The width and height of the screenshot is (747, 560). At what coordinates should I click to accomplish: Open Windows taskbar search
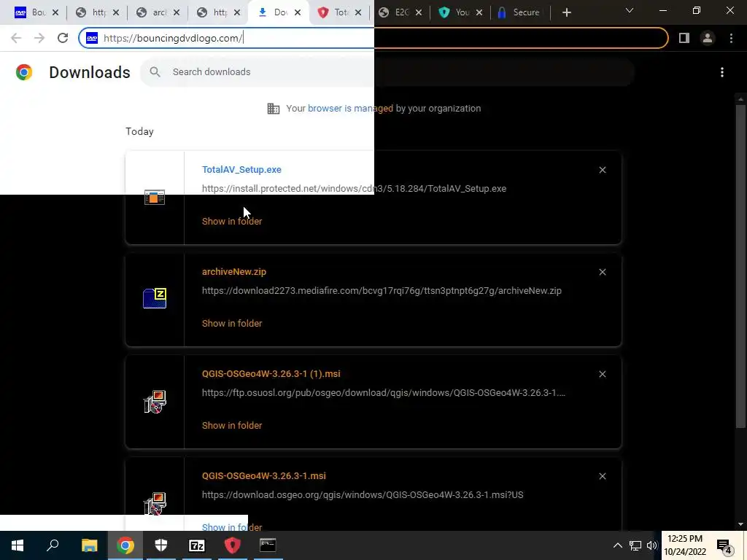(x=53, y=545)
